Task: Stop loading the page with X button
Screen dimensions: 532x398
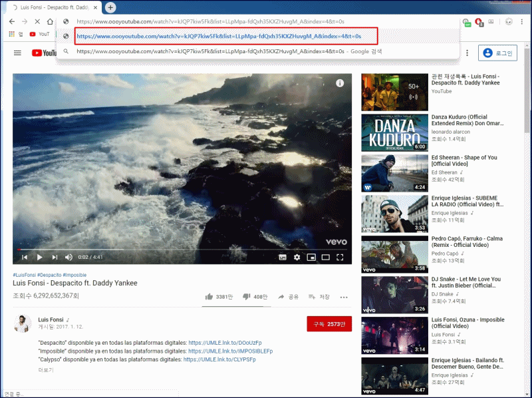Action: [37, 21]
